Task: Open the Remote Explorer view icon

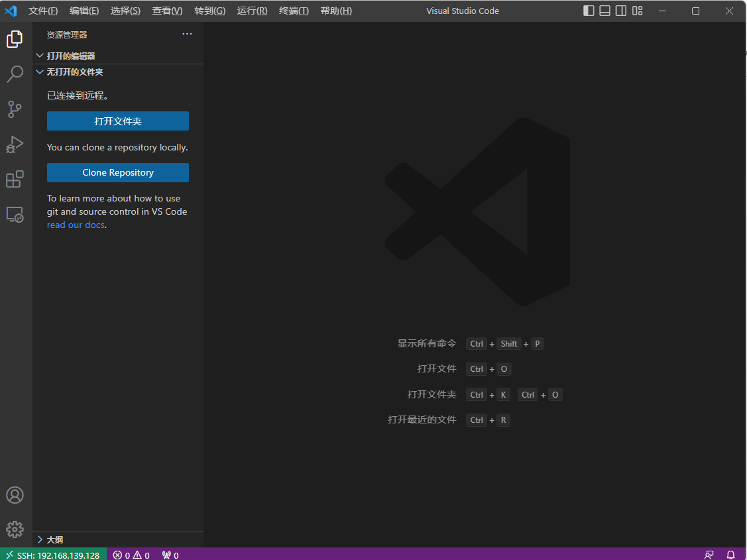Action: coord(15,214)
